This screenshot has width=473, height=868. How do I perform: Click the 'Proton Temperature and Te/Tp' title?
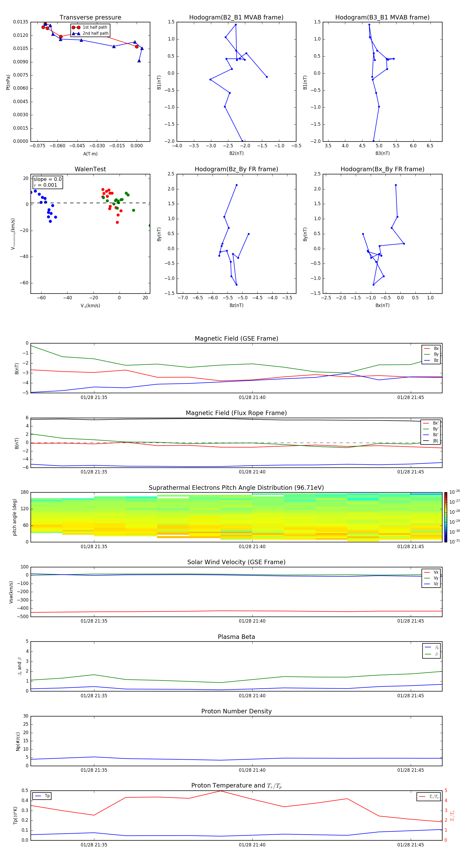click(x=236, y=786)
